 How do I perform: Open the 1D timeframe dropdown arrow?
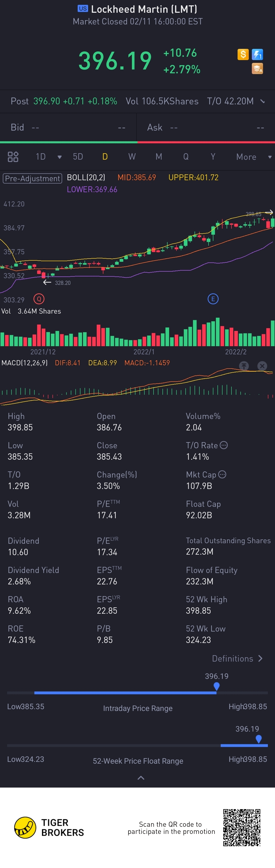[x=59, y=157]
